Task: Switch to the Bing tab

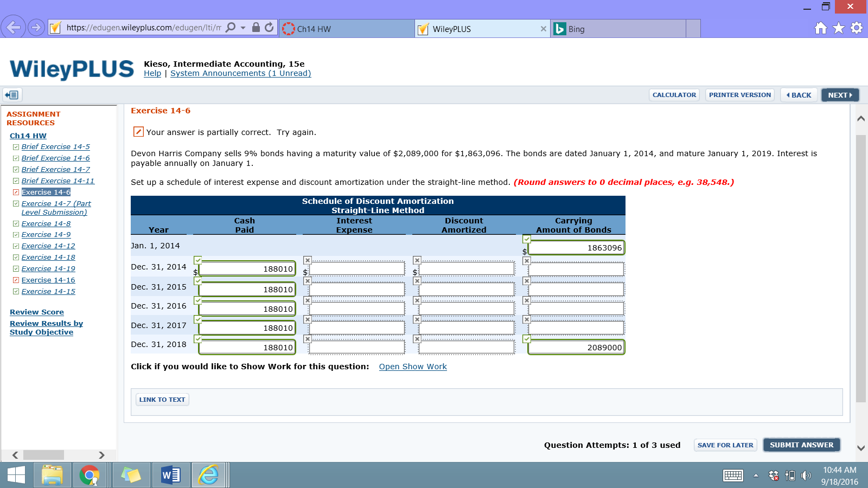Action: click(x=618, y=29)
